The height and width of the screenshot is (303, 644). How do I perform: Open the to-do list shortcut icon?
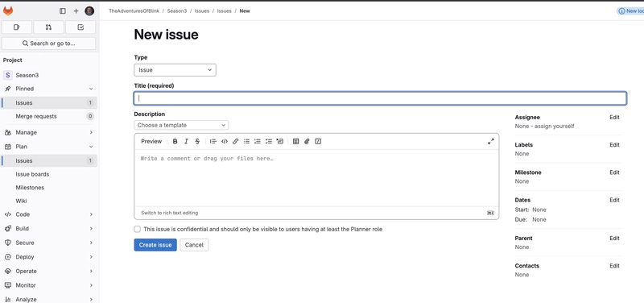point(80,27)
